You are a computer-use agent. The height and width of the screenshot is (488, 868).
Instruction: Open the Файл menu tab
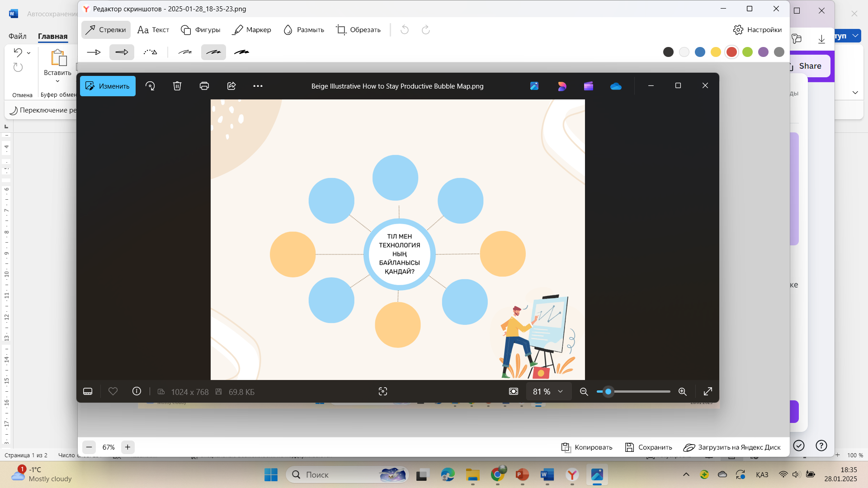tap(18, 36)
